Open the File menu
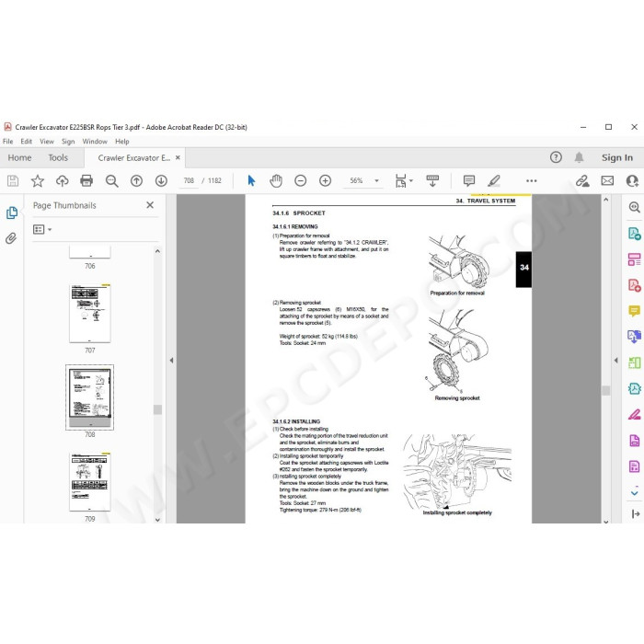The width and height of the screenshot is (644, 644). (7, 142)
